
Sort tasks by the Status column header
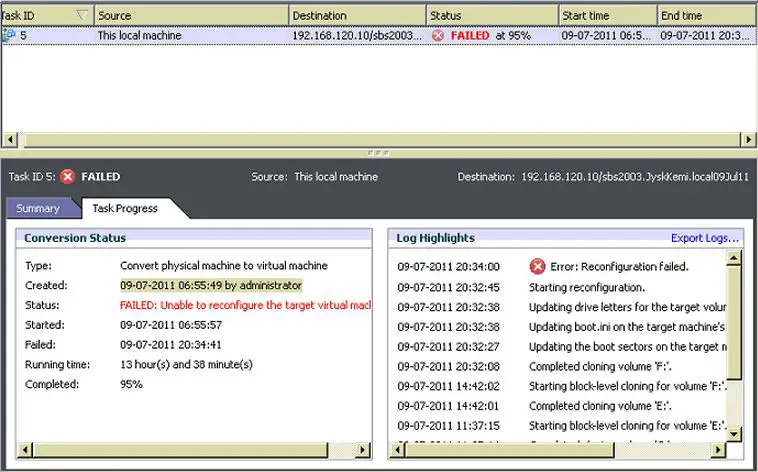tap(490, 15)
